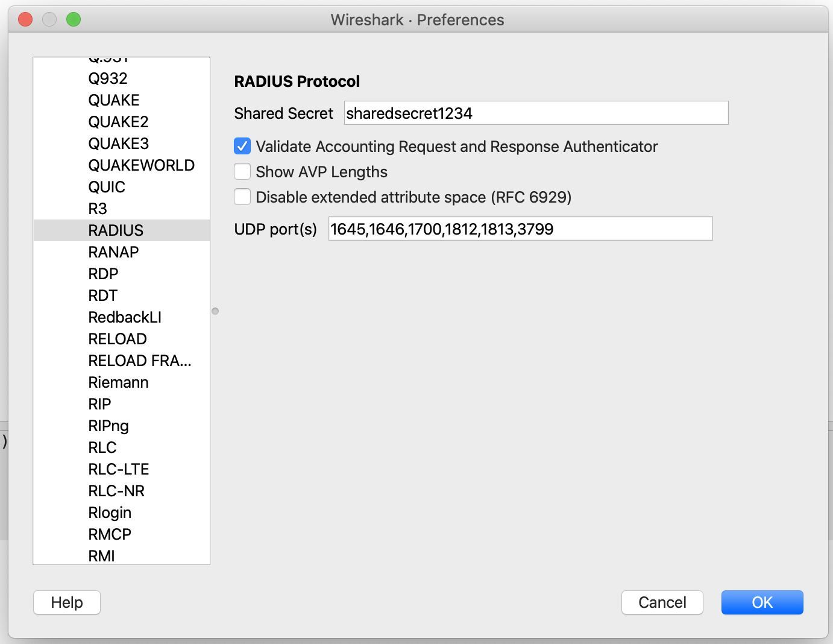
Task: Click the panel divider handle
Action: point(215,311)
